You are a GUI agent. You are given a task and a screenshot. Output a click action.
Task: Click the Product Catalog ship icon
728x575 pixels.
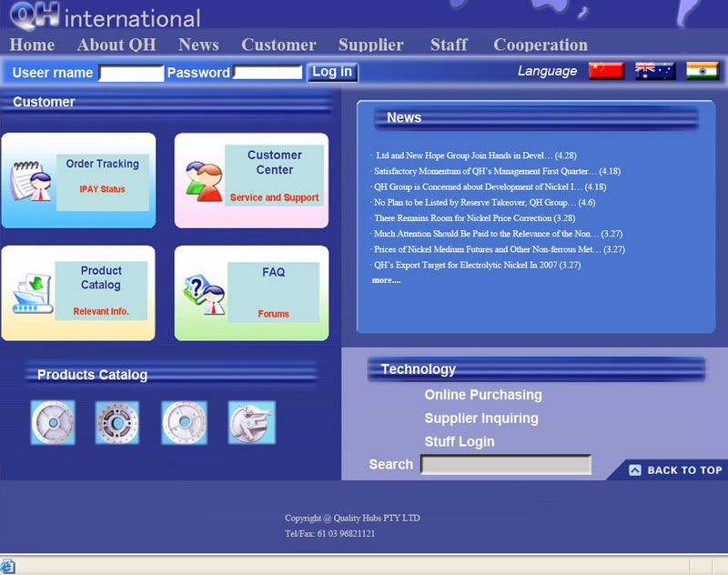(31, 294)
